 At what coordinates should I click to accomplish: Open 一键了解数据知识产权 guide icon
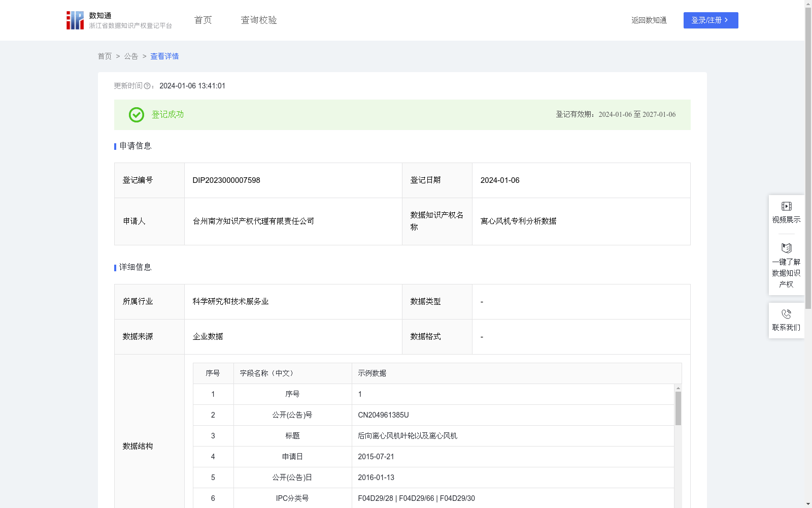(786, 248)
